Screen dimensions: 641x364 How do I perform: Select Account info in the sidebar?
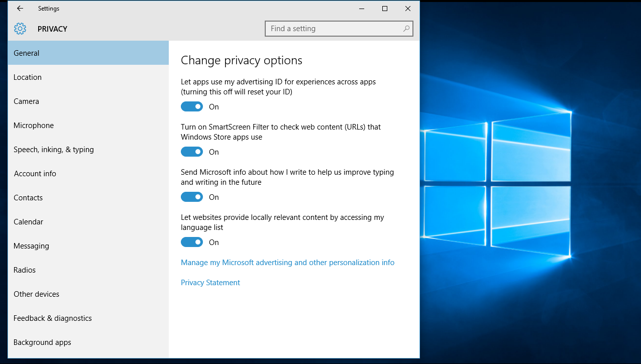pos(35,173)
